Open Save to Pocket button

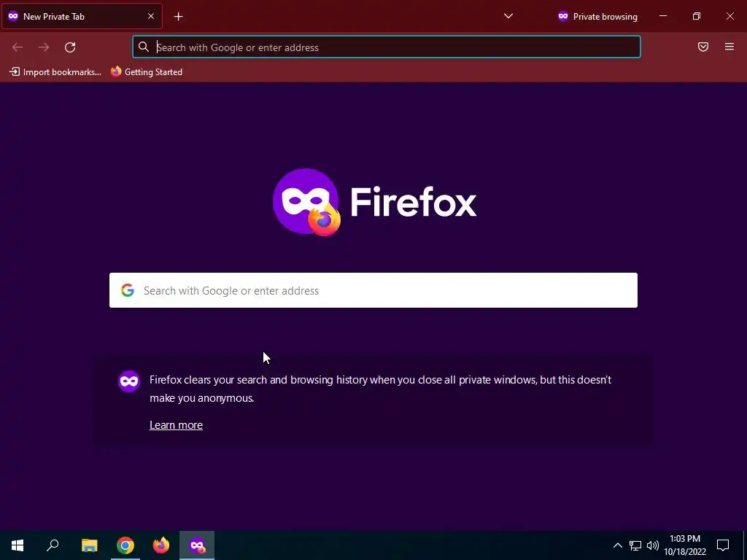point(703,47)
